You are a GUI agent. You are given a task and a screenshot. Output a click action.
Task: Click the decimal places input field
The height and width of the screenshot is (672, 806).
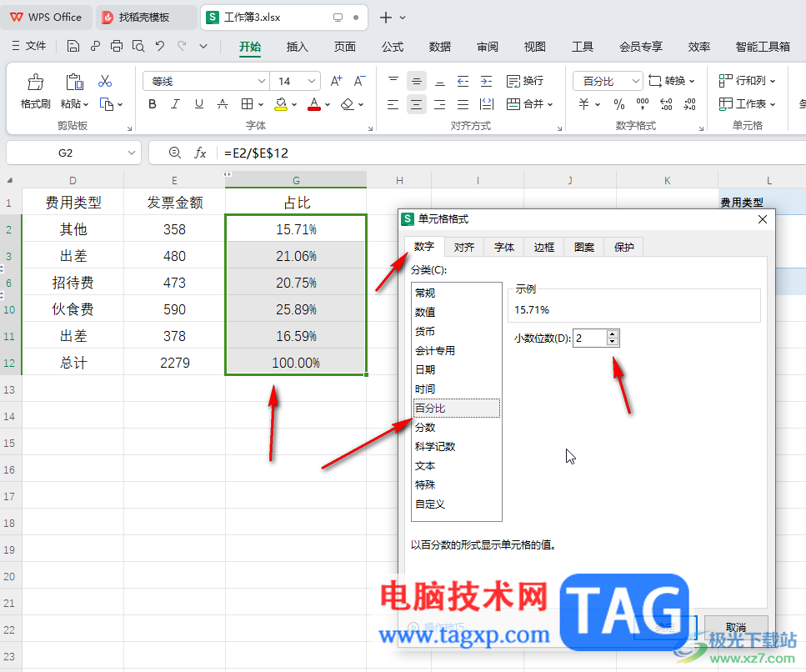click(x=589, y=338)
